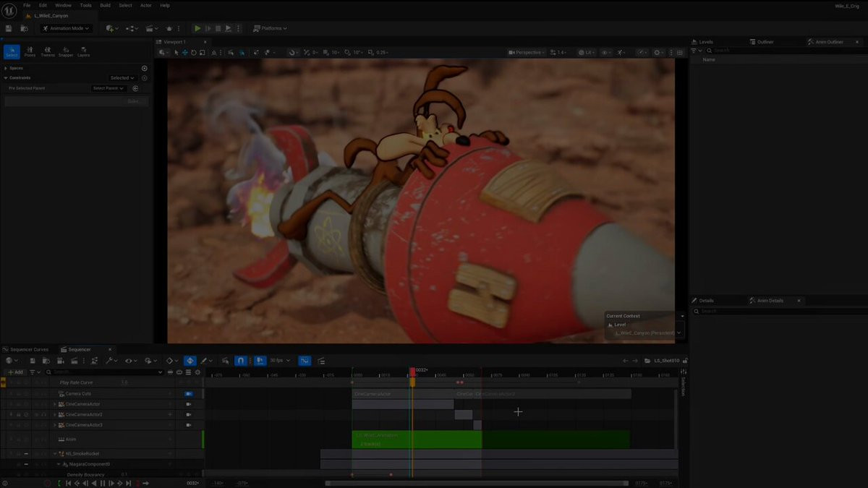Click the Save level icon in main toolbar
868x488 pixels.
pos(9,28)
